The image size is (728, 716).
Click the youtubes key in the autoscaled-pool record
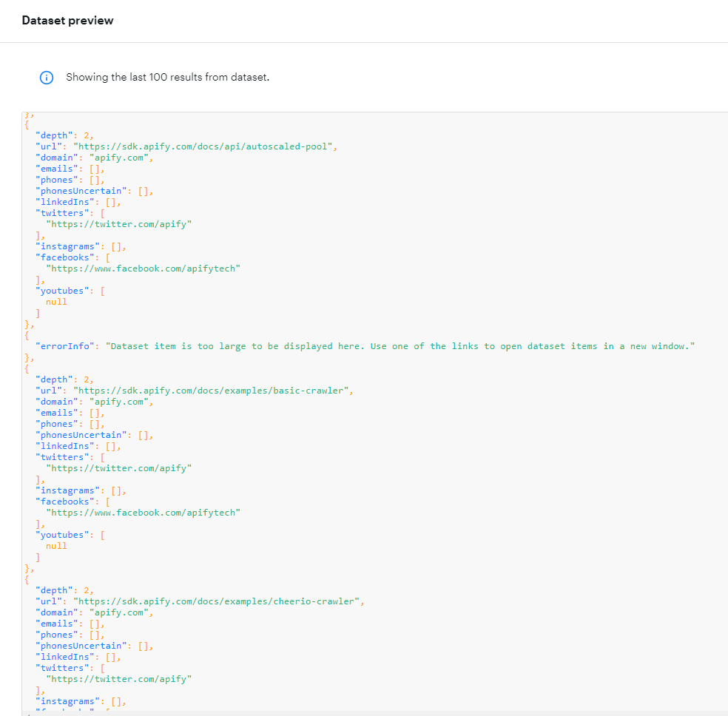[62, 291]
